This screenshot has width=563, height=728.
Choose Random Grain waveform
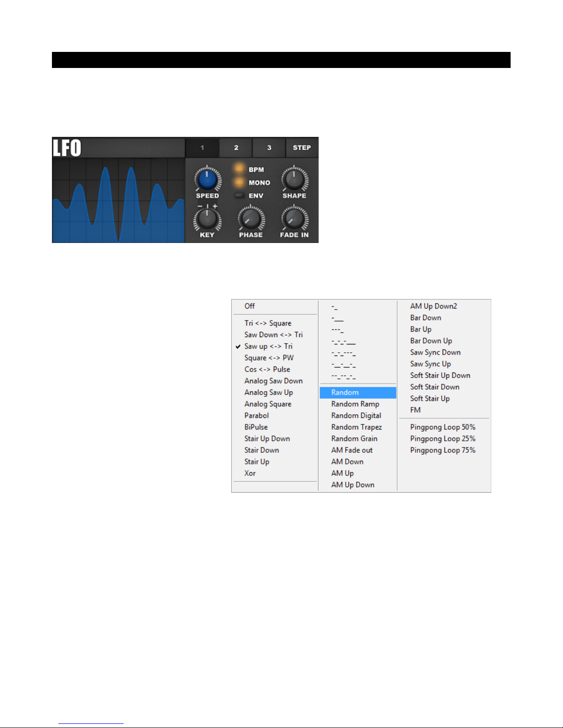pos(354,439)
